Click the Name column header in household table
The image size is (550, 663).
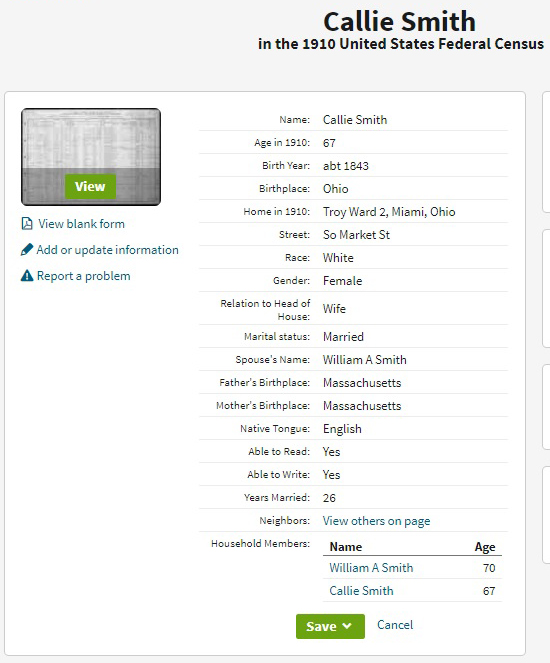point(346,547)
